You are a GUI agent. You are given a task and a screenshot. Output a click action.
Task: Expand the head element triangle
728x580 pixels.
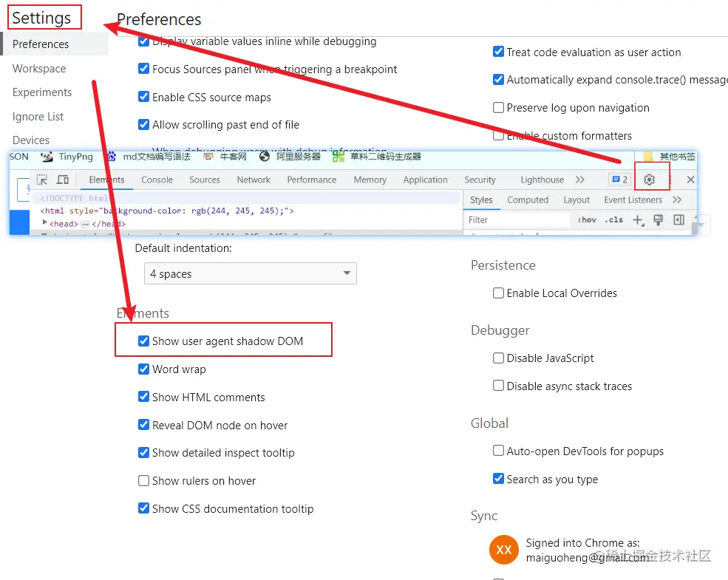pyautogui.click(x=44, y=223)
